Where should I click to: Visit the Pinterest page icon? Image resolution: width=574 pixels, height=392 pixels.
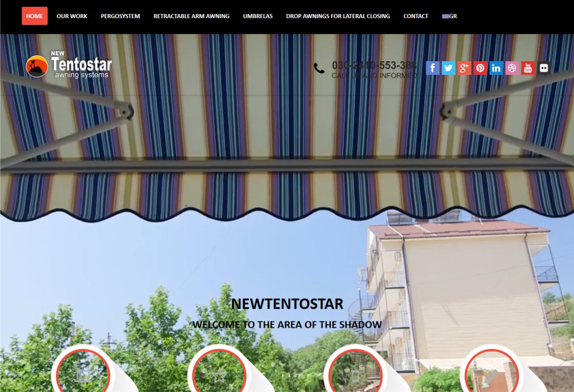(x=480, y=68)
